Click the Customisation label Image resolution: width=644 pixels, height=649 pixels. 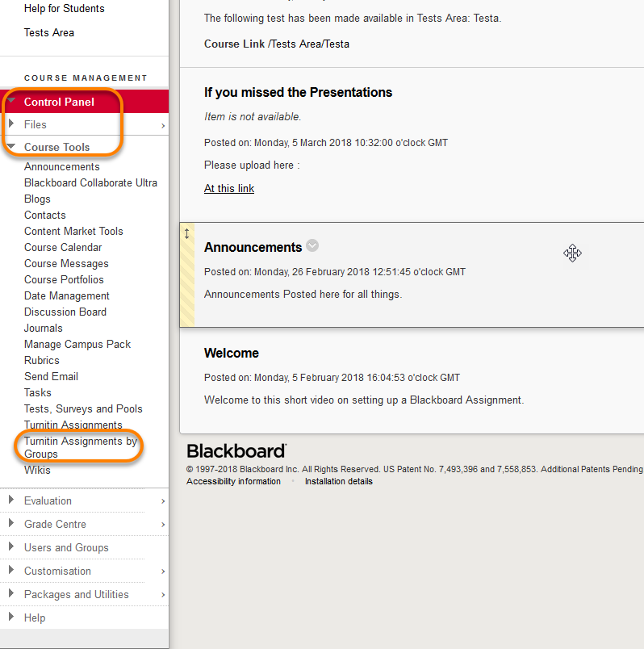coord(57,571)
